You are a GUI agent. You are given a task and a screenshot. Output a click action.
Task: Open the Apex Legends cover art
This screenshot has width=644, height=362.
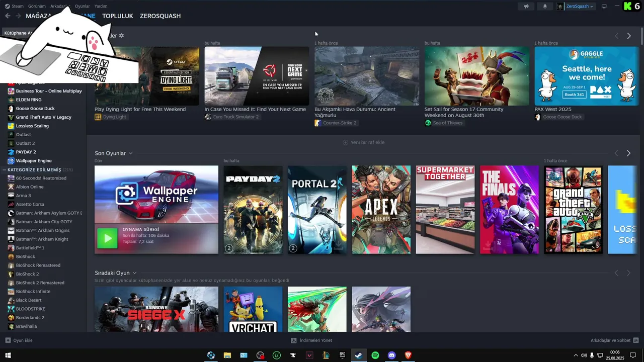pyautogui.click(x=381, y=210)
